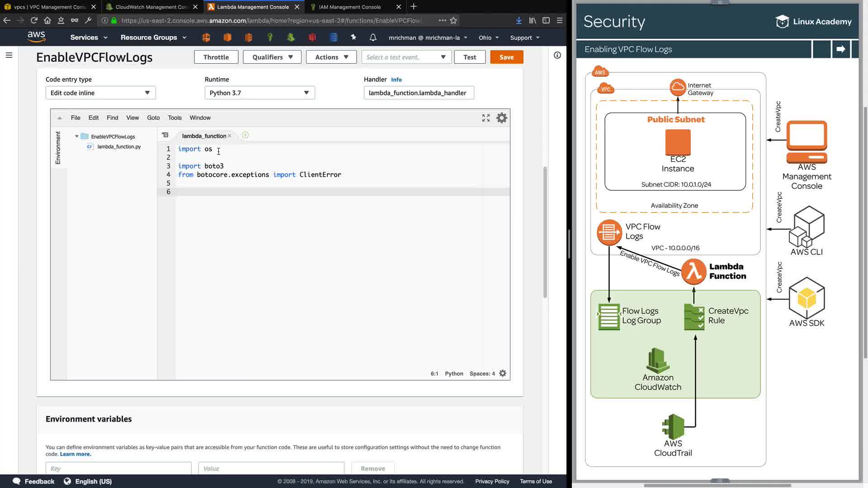868x488 pixels.
Task: Click the next arrow in the Linux Academy slide
Action: (x=840, y=49)
